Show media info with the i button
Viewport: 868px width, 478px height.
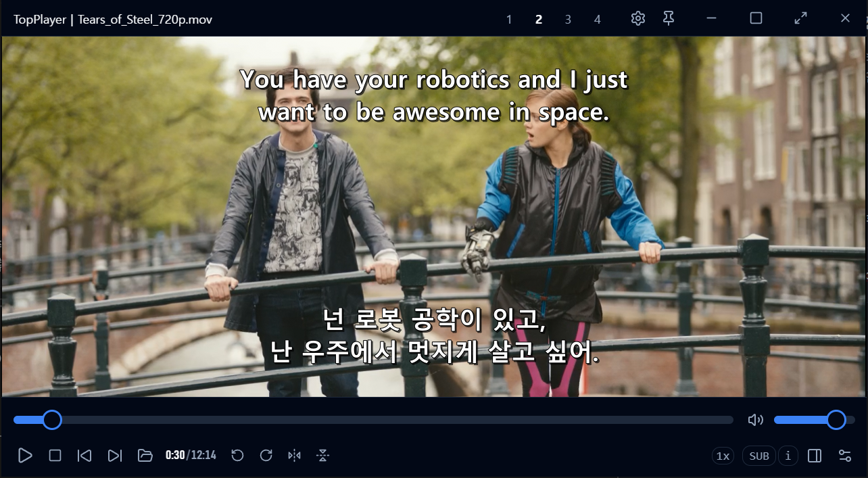pos(788,456)
